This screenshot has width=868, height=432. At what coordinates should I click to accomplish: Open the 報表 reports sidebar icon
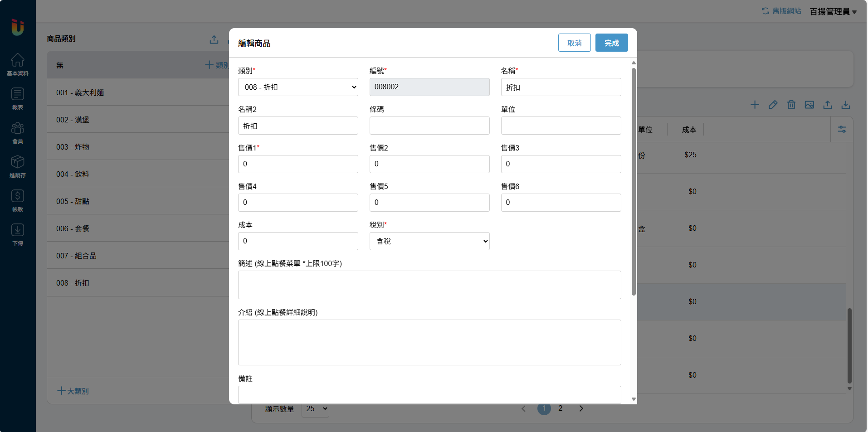(x=18, y=98)
